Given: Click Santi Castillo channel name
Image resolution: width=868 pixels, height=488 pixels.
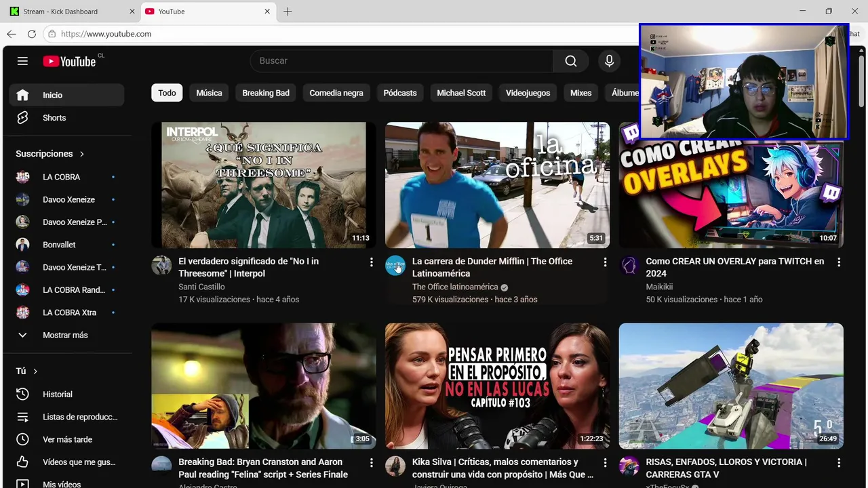Looking at the screenshot, I should coord(201,287).
